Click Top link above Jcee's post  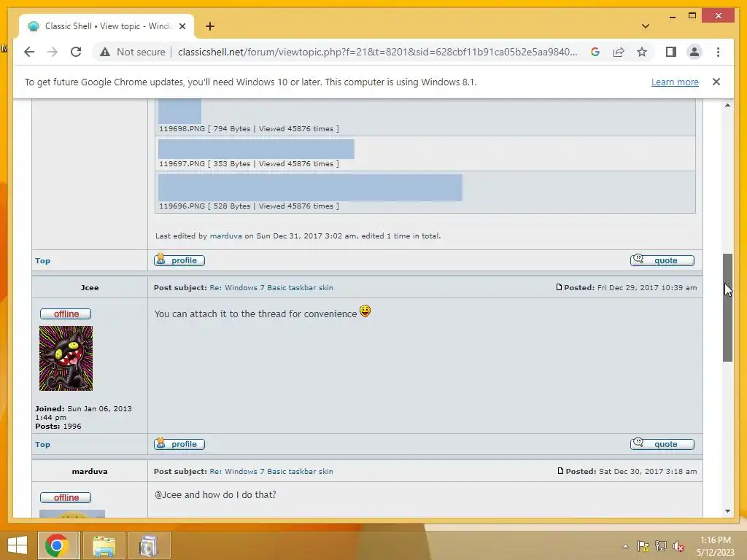tap(42, 260)
